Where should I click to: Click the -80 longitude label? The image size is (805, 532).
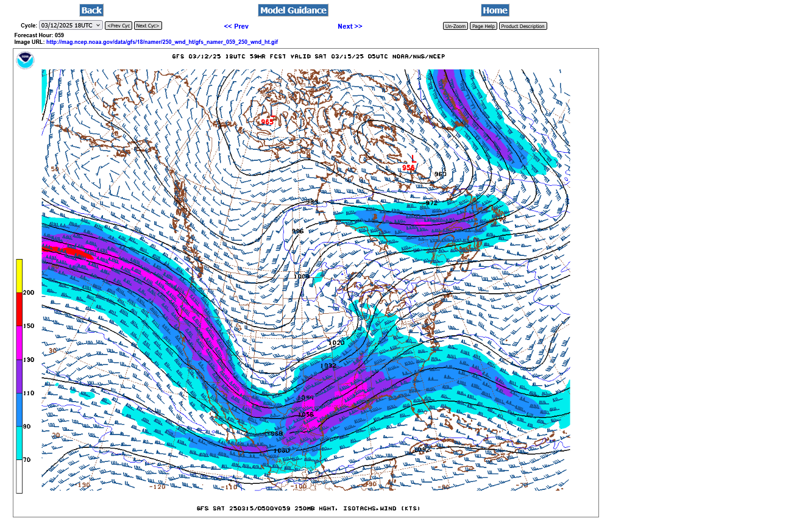443,486
